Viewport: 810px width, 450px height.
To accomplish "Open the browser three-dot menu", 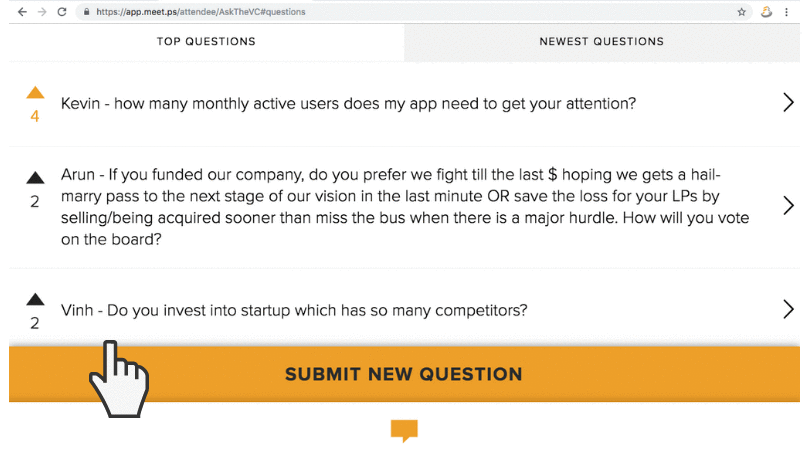I will pyautogui.click(x=786, y=12).
